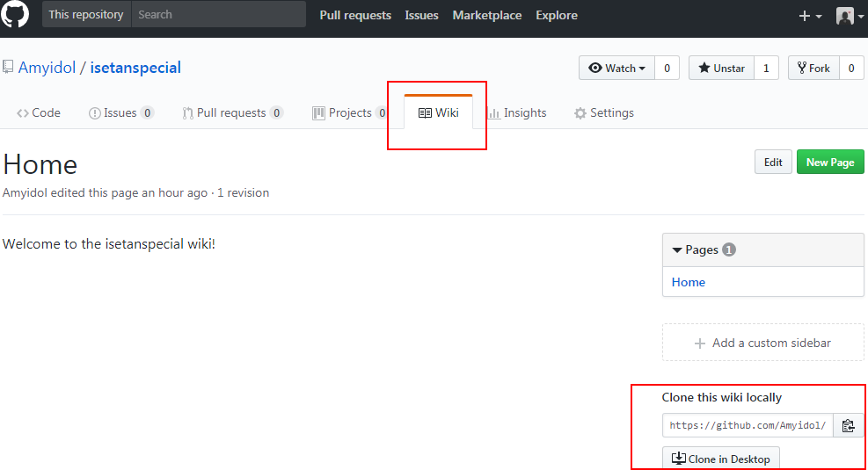
Task: Open the GitHub home logo
Action: point(14,13)
